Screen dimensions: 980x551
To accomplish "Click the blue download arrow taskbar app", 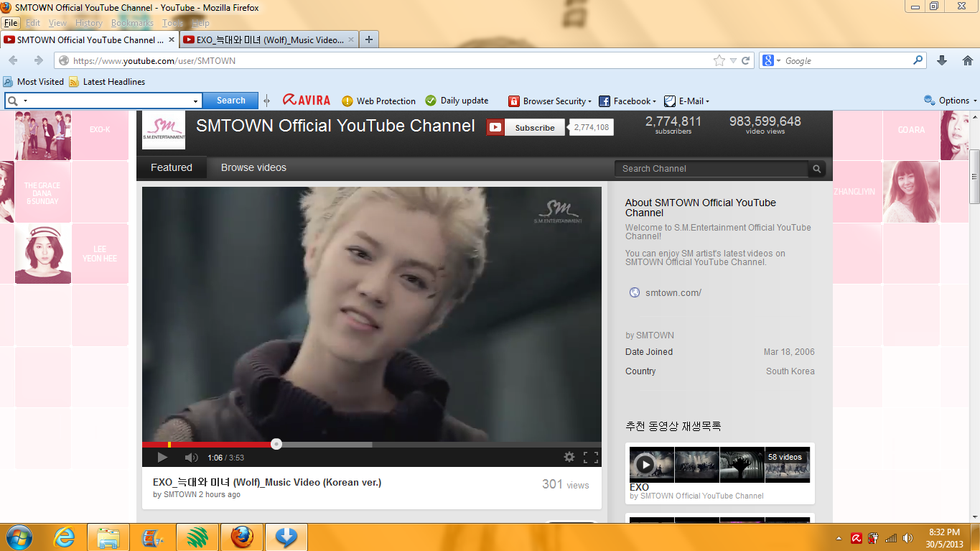I will (x=286, y=537).
